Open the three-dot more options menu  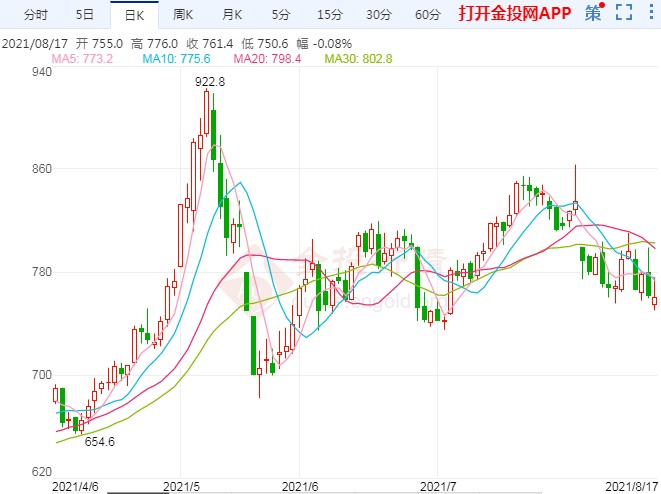tap(651, 13)
